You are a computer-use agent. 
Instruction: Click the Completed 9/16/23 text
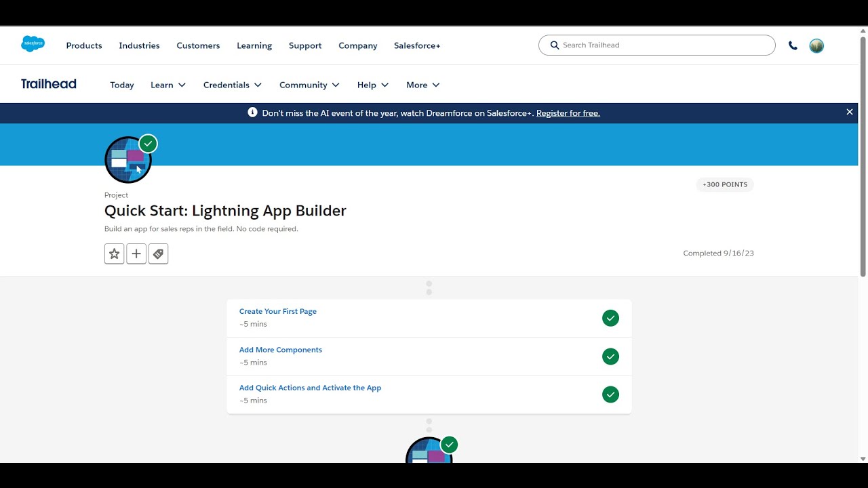point(718,253)
